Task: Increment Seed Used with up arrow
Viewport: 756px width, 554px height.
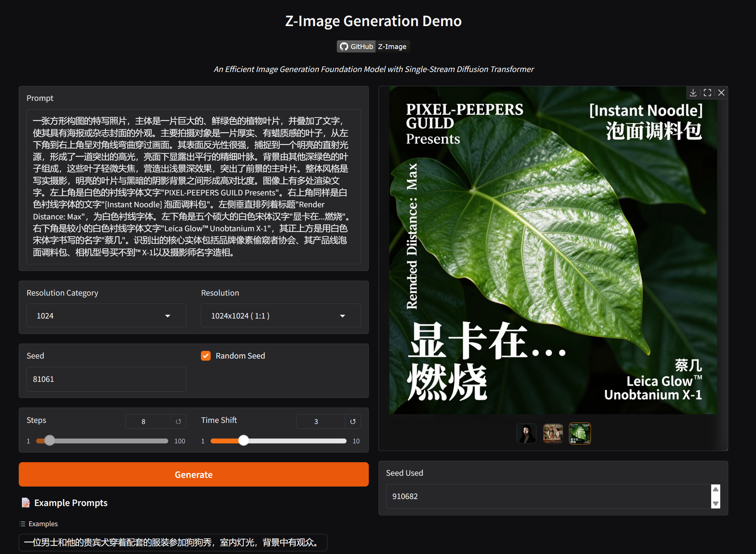Action: pos(715,490)
